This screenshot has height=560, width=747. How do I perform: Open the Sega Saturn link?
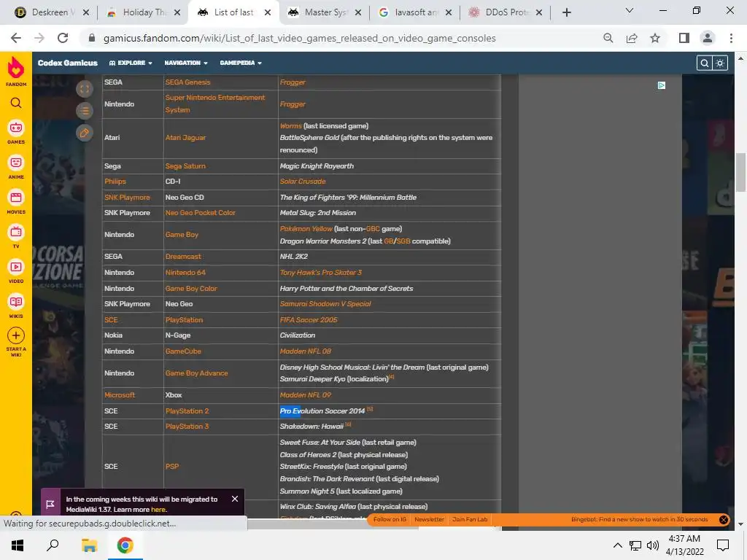pyautogui.click(x=185, y=166)
